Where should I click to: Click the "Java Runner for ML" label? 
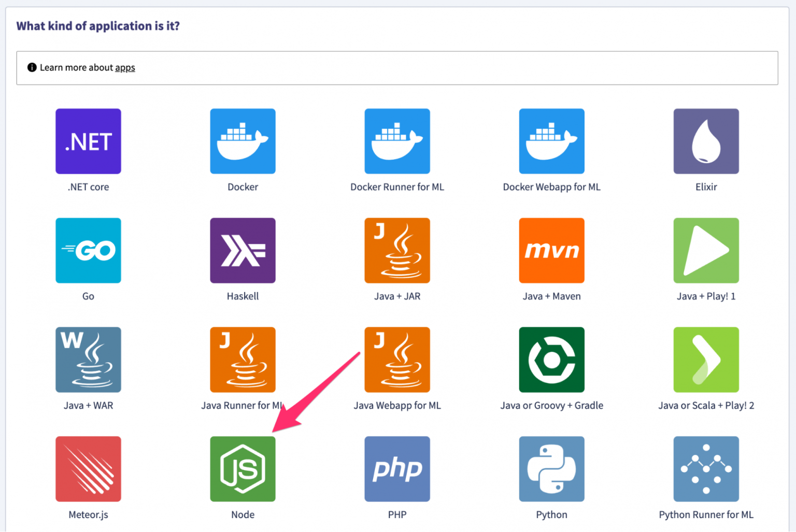click(x=243, y=406)
